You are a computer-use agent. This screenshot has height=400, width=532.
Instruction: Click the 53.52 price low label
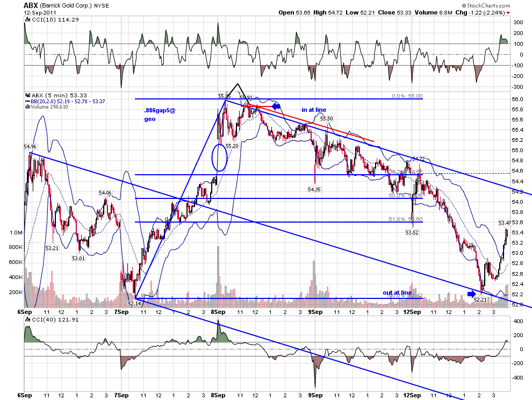tap(412, 232)
